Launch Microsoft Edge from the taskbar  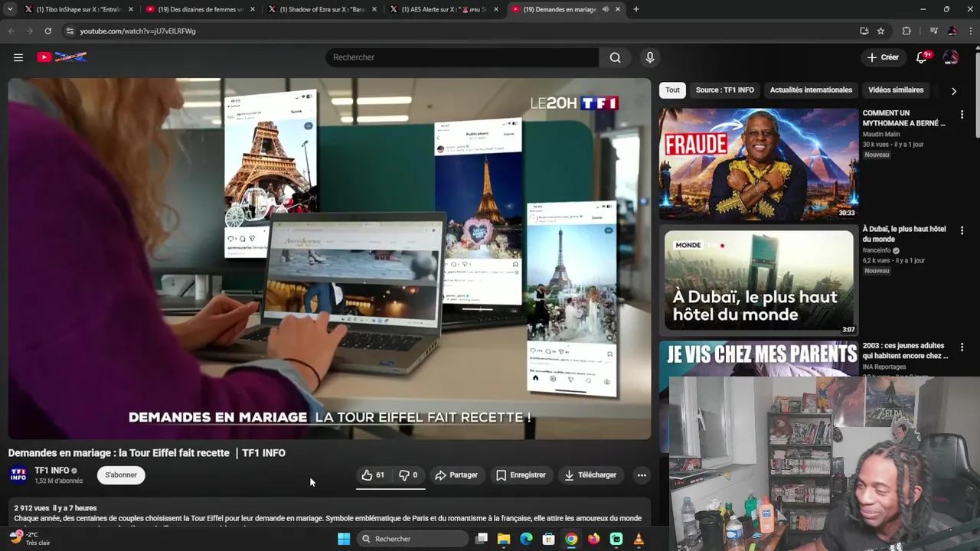(526, 539)
